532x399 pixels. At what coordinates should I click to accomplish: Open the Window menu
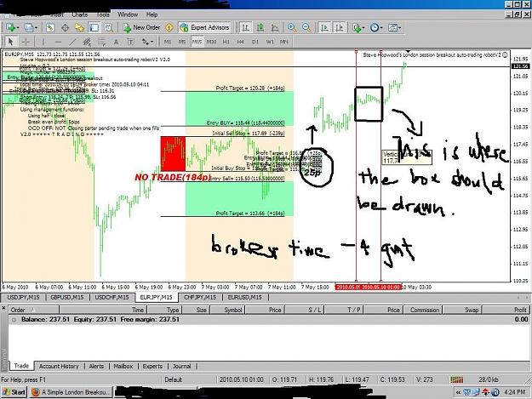point(128,14)
